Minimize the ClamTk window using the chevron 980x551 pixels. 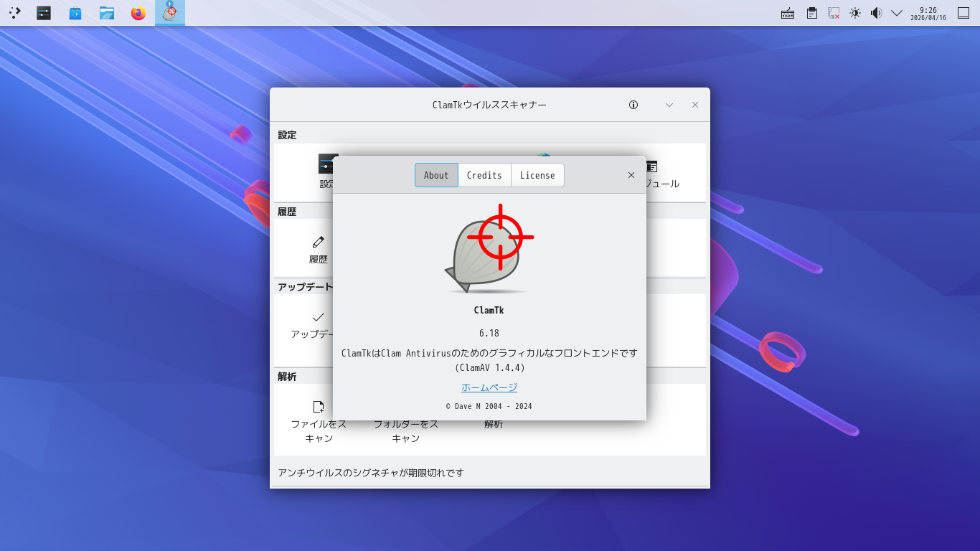(x=669, y=105)
